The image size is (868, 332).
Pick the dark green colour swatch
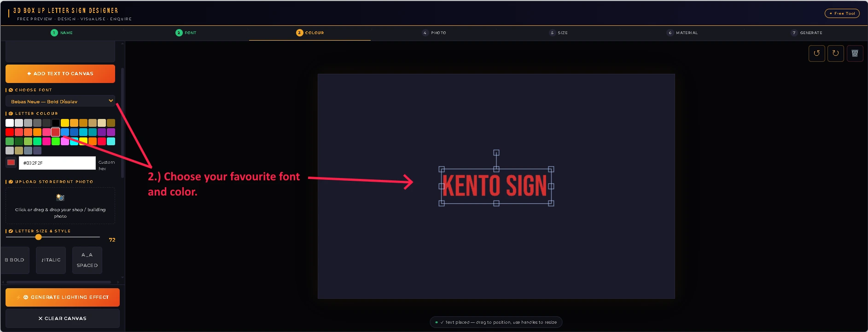pos(19,141)
